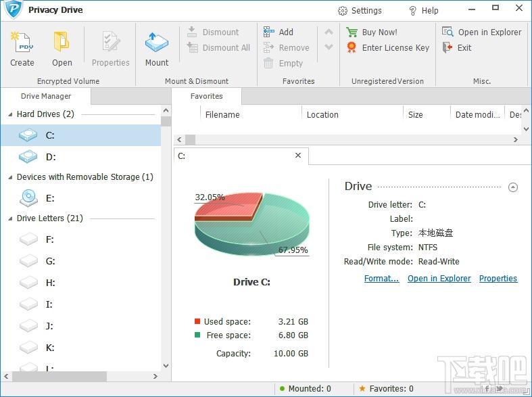This screenshot has height=397, width=532.
Task: Select drive letter K:
Action: tap(80, 348)
